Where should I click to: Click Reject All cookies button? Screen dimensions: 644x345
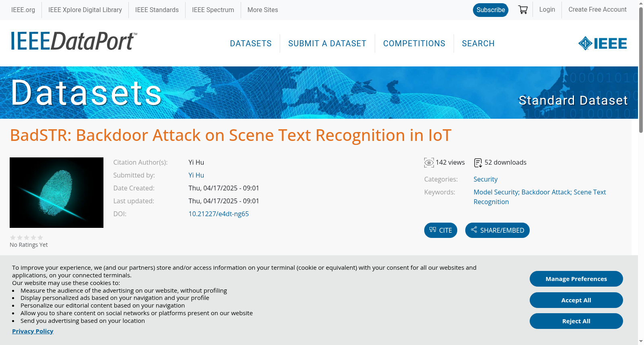point(576,321)
